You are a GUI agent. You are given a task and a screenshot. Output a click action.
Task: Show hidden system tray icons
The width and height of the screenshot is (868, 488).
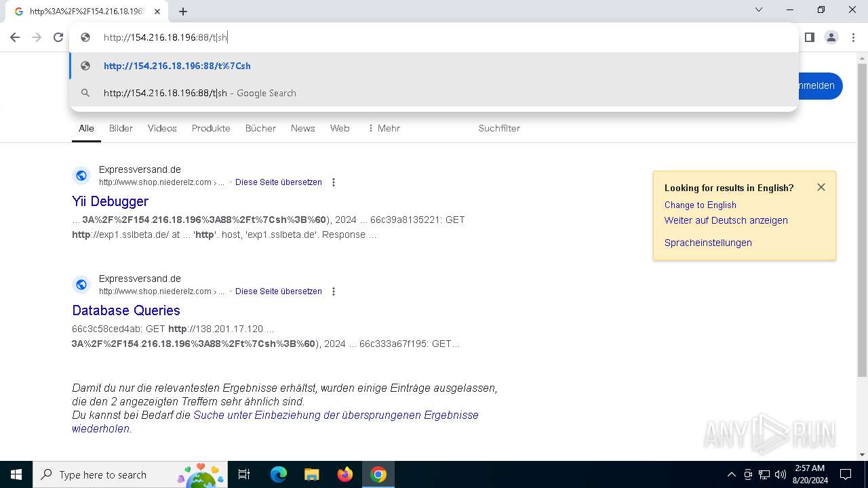(731, 474)
